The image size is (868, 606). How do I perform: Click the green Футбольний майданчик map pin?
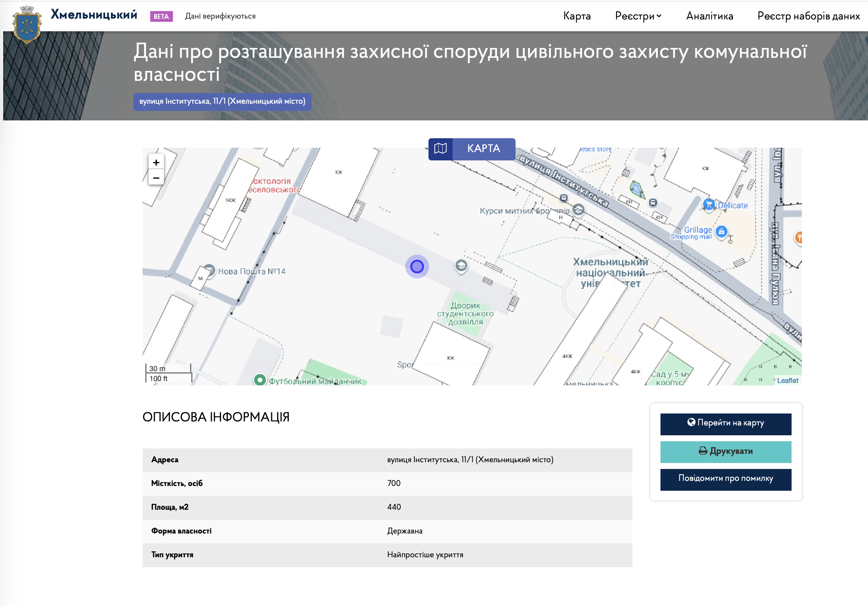coord(260,380)
